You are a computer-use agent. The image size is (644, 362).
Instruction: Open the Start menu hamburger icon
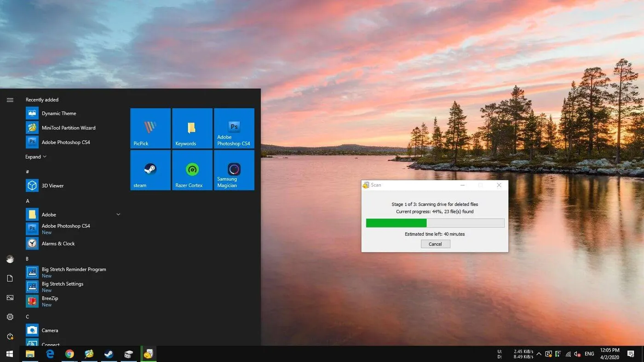pos(10,100)
